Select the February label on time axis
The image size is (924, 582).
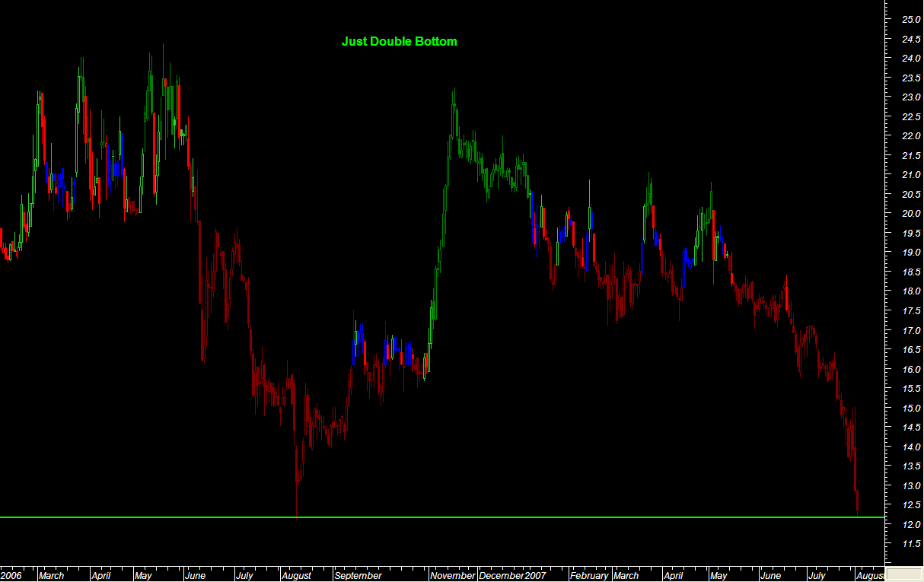click(589, 576)
